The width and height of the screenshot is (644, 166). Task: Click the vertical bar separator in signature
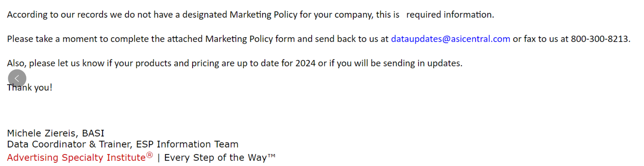coord(159,158)
